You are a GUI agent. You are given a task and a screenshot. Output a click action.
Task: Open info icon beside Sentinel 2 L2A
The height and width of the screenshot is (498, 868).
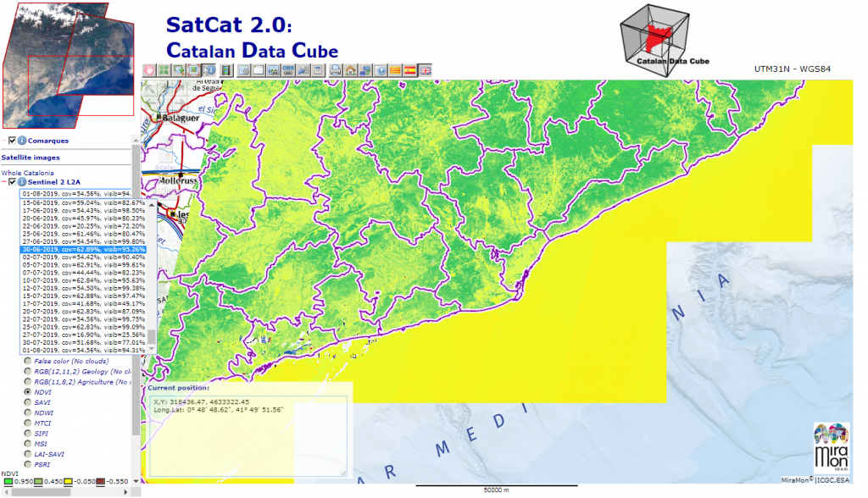22,182
